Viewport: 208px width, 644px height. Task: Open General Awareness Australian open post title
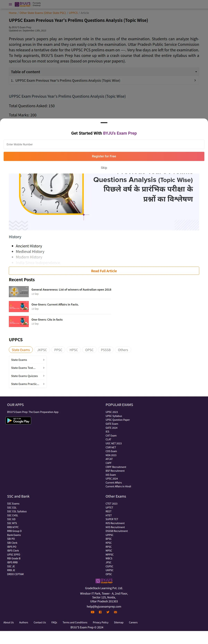(x=71, y=290)
